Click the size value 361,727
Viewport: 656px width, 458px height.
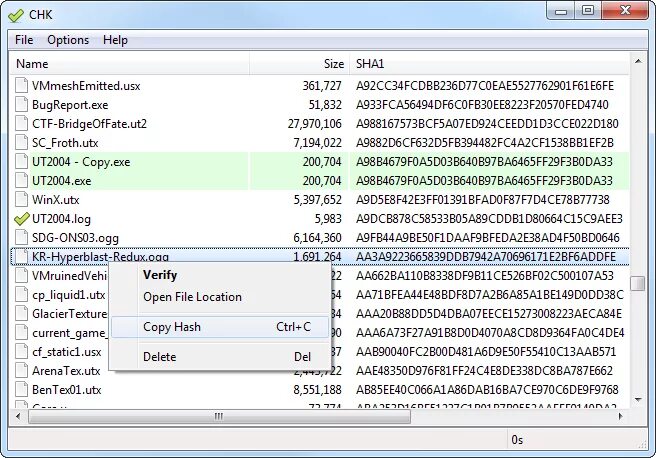tap(322, 86)
